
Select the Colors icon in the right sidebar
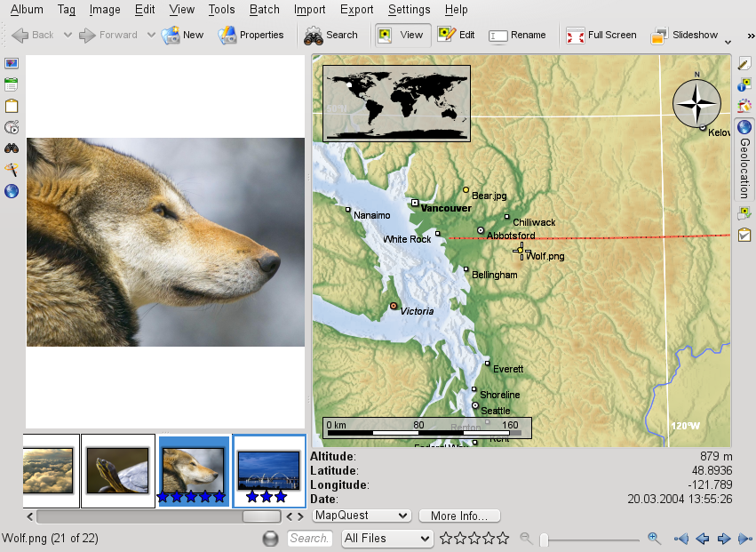tap(744, 106)
